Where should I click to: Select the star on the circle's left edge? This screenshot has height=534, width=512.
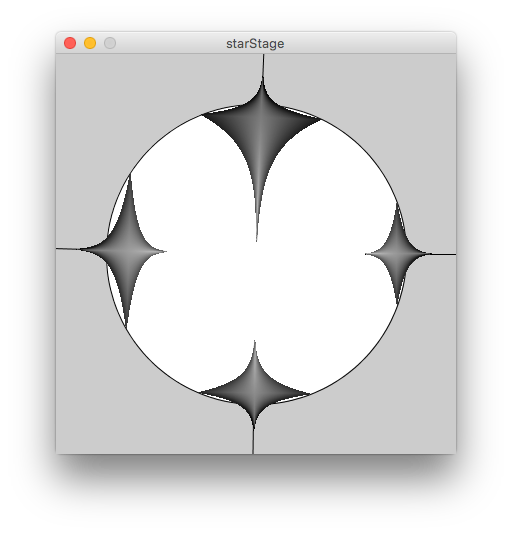[127, 250]
